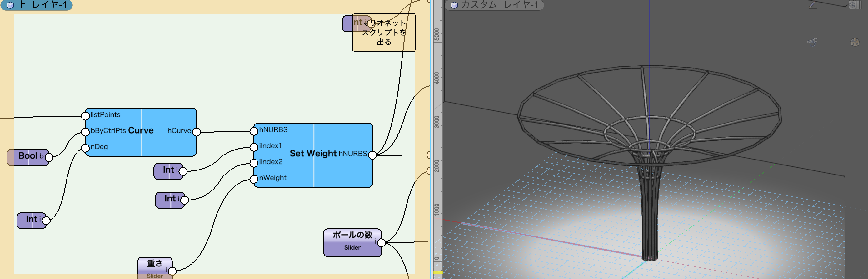
Task: Click the output port of Int feeding nDeg
Action: click(x=46, y=221)
